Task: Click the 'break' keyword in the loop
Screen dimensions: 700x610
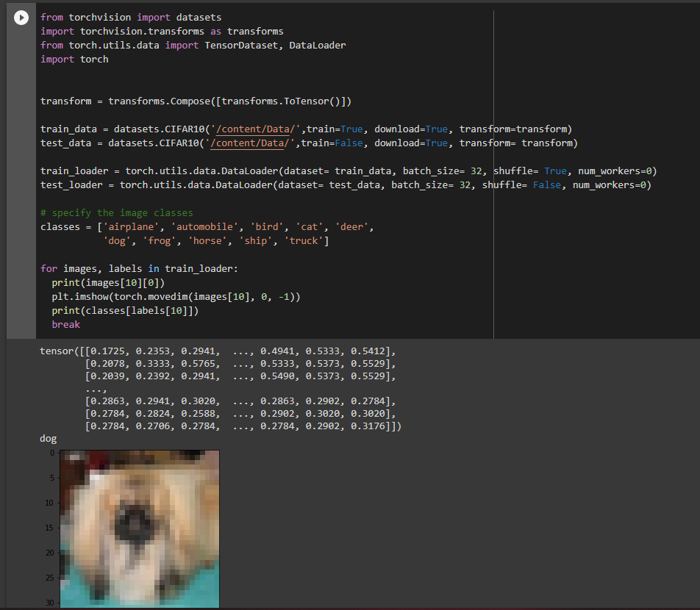Action: pos(66,324)
